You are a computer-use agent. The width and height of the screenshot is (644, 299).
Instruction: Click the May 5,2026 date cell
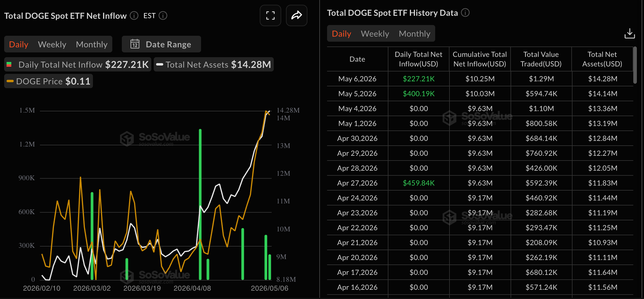357,94
